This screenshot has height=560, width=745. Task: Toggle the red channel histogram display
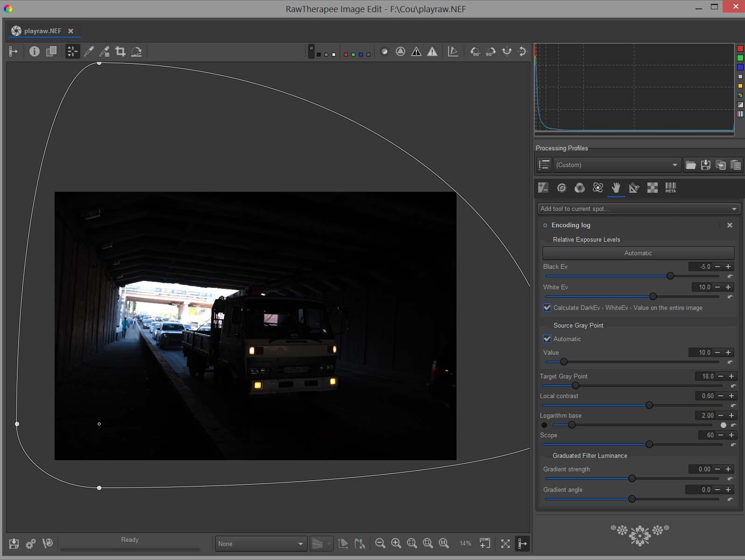point(740,49)
